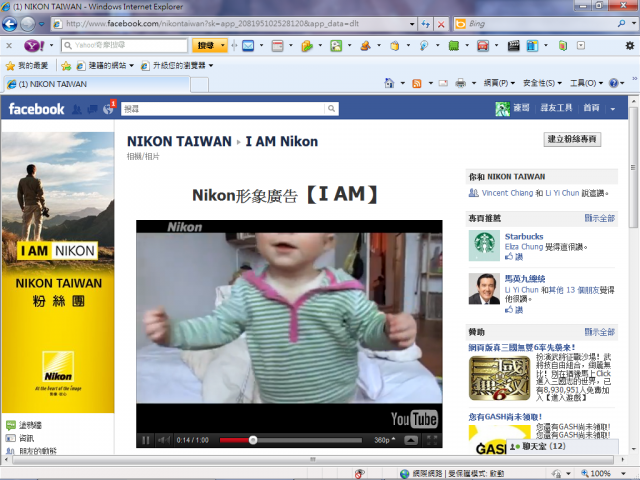
Task: Expand the 建議的網站 favorites dropdown
Action: pyautogui.click(x=131, y=66)
